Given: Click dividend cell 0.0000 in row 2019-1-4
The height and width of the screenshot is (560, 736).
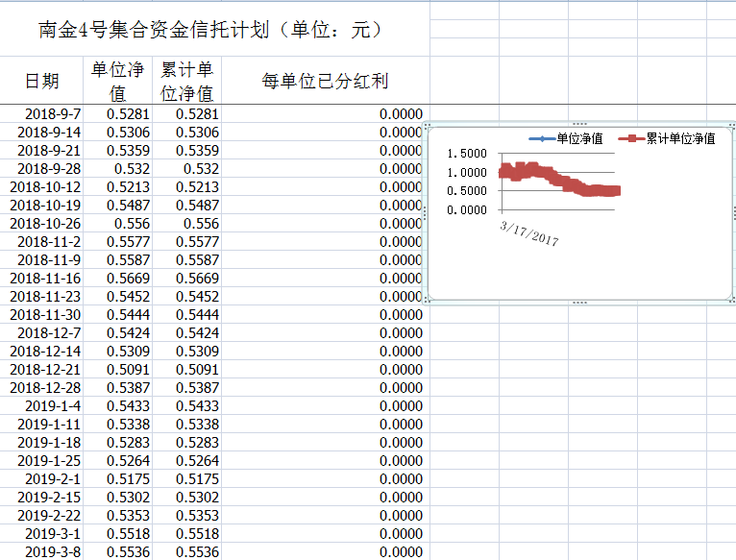Looking at the screenshot, I should click(x=326, y=405).
